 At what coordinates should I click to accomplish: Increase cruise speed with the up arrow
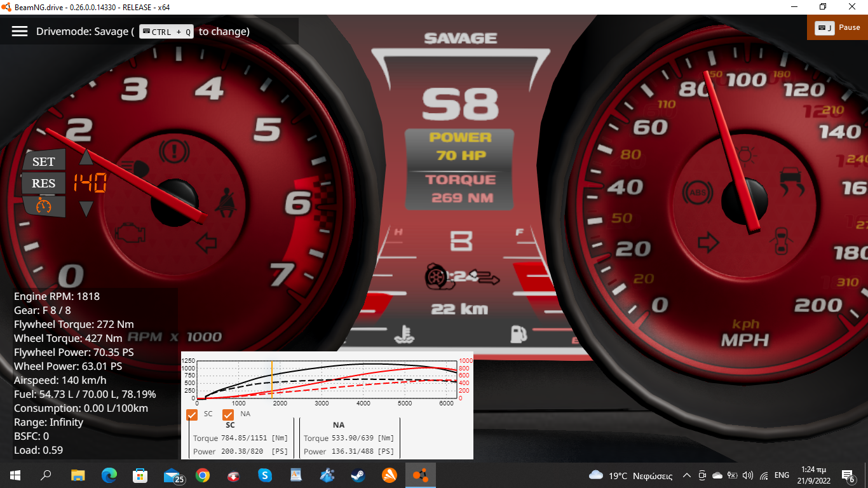(86, 158)
